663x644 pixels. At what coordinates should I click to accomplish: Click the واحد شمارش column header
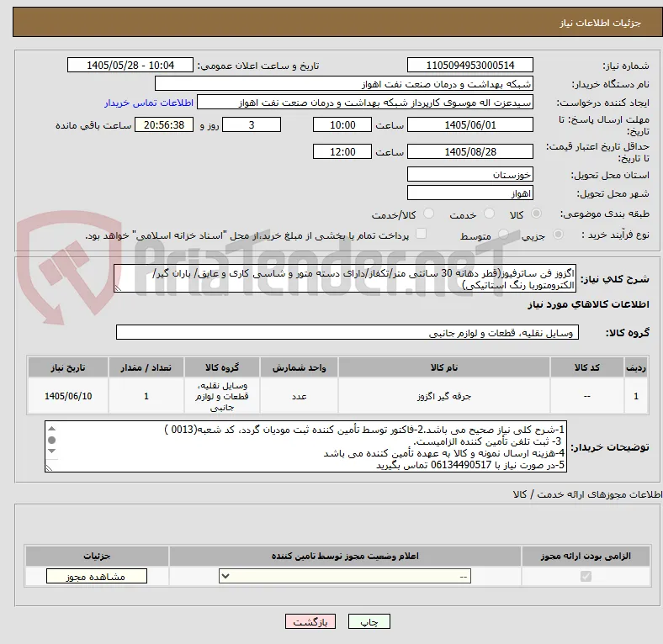point(299,367)
